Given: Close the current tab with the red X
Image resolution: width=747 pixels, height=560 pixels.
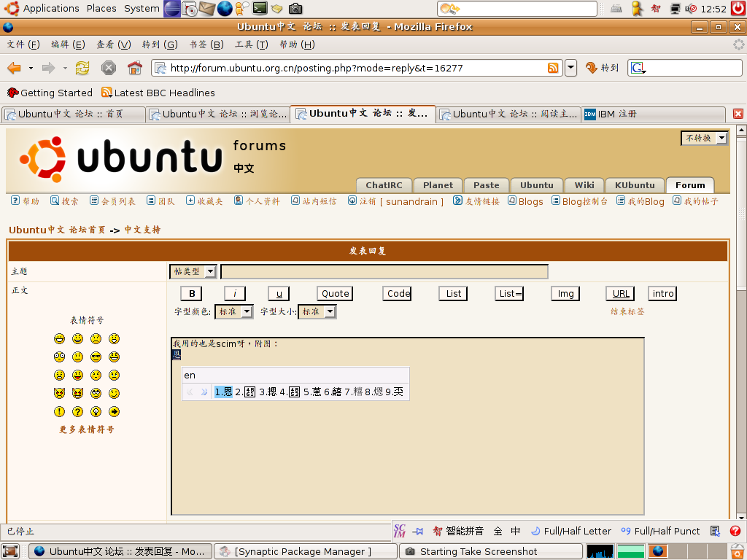Looking at the screenshot, I should 738,114.
